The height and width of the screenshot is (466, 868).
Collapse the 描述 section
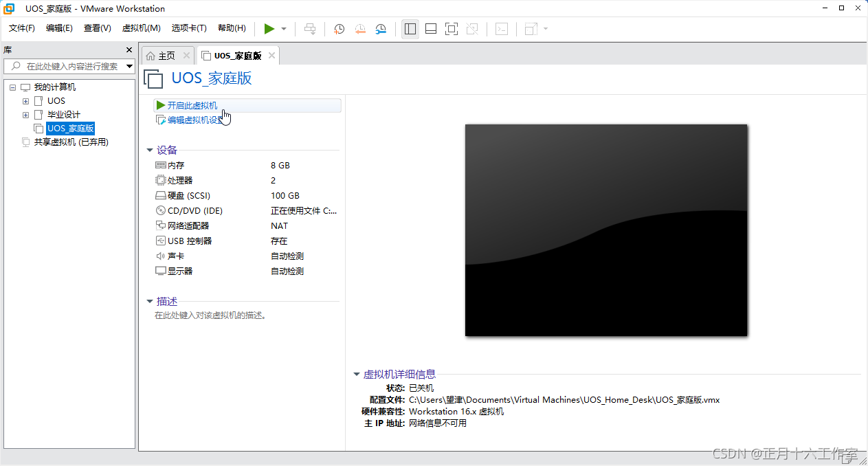coord(150,301)
